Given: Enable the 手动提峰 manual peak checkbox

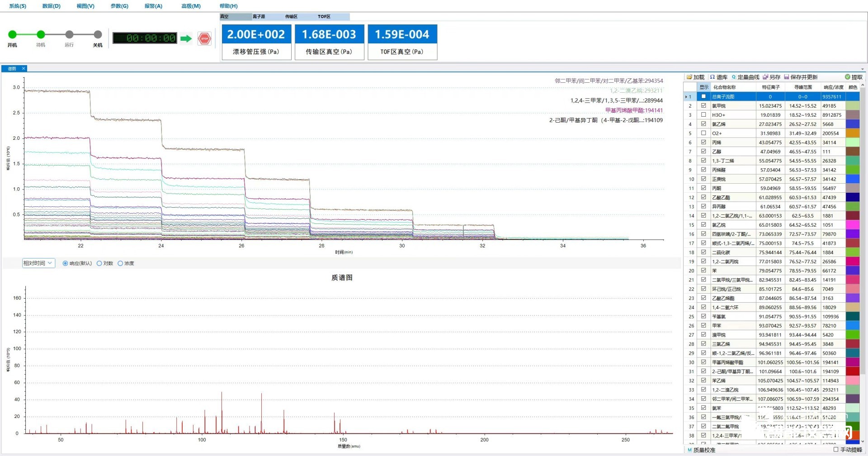Looking at the screenshot, I should 836,450.
